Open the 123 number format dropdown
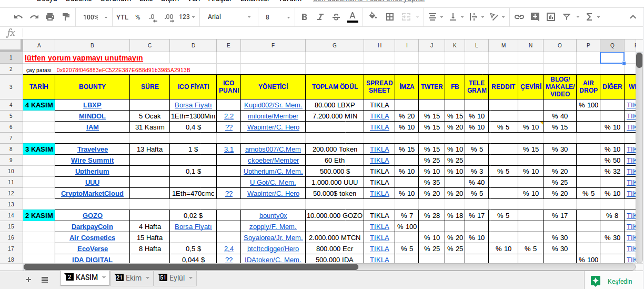The height and width of the screenshot is (289, 644). [187, 17]
